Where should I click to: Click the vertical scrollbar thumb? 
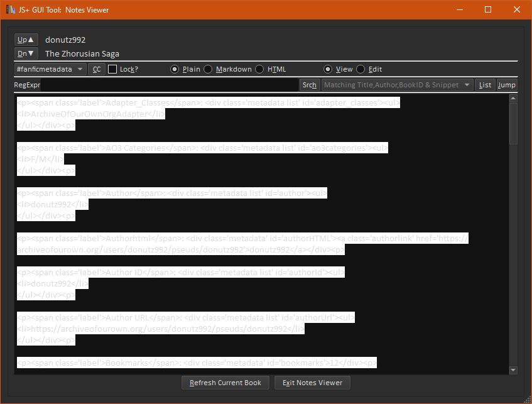pyautogui.click(x=513, y=124)
